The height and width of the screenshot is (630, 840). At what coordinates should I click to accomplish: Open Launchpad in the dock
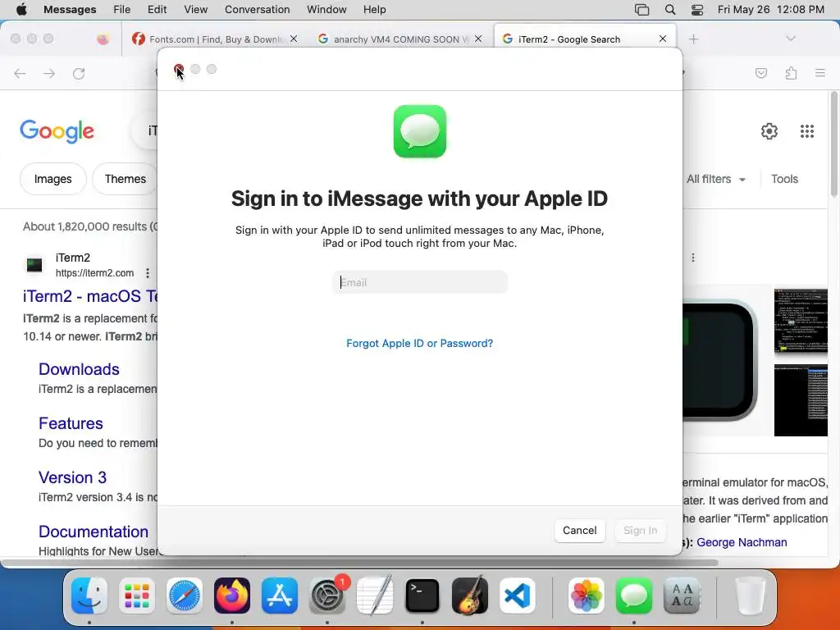[x=137, y=596]
